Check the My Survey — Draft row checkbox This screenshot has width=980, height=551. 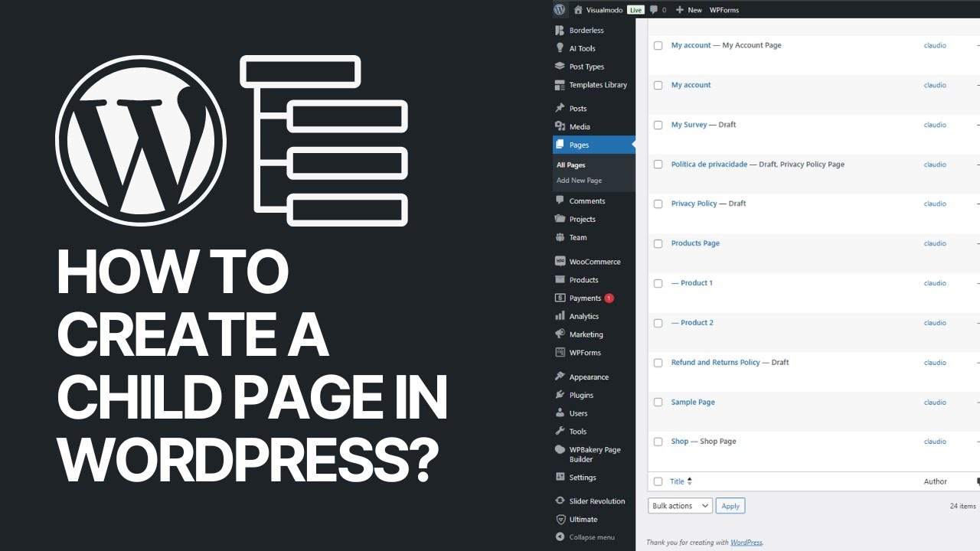[x=658, y=125]
